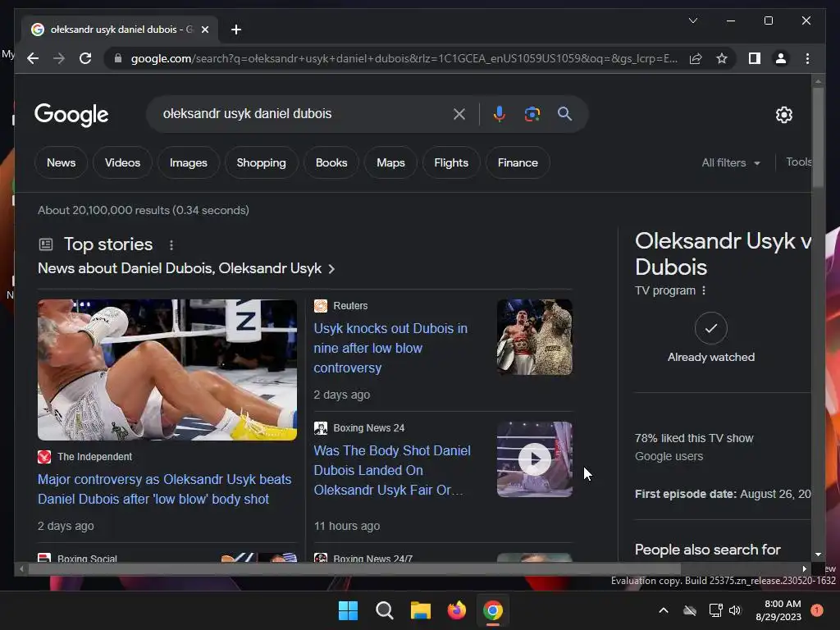This screenshot has width=840, height=630.
Task: Open the clock showing 8:00 AM
Action: point(778,610)
